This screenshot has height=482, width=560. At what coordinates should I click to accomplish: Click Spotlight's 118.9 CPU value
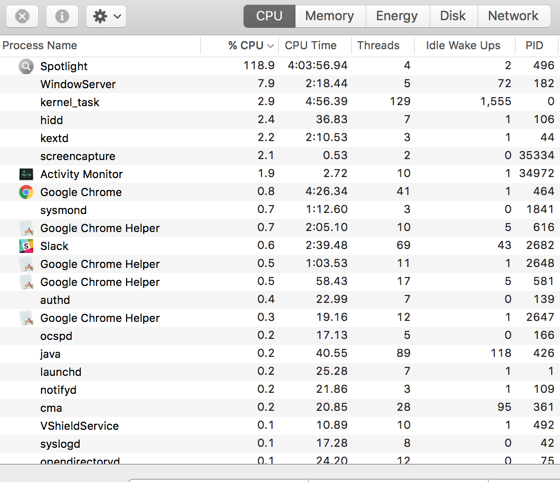click(259, 65)
